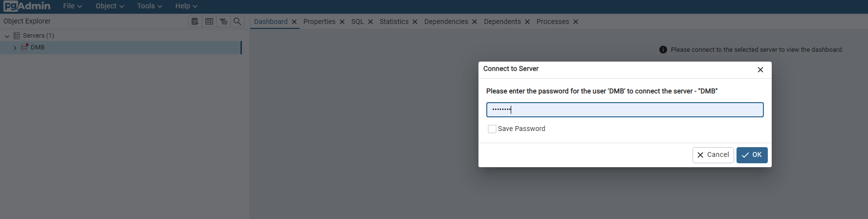The height and width of the screenshot is (219, 868).
Task: Focus the password input field
Action: (625, 109)
